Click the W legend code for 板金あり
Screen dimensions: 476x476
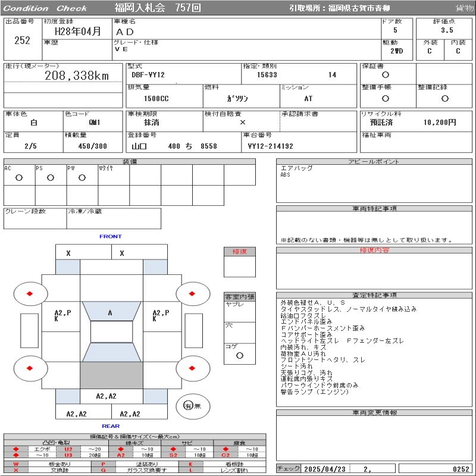tap(16, 464)
